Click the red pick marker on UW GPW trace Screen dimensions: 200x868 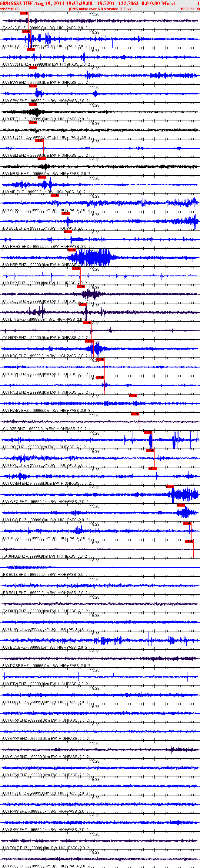click(33, 86)
